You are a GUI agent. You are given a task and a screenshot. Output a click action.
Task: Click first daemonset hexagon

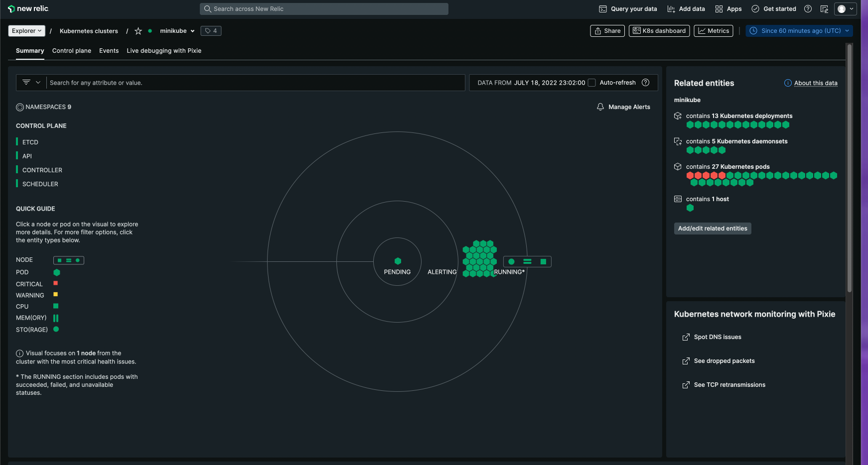point(690,150)
